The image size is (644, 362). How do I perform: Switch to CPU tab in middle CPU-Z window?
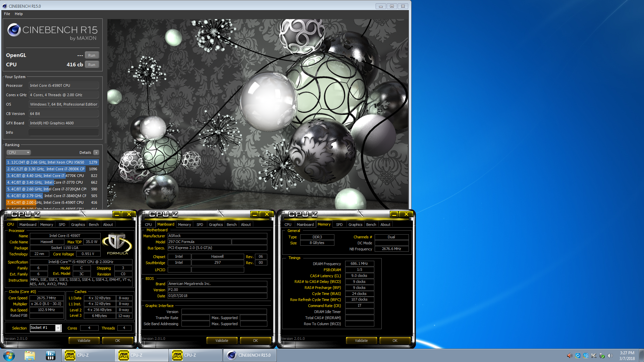[149, 225]
